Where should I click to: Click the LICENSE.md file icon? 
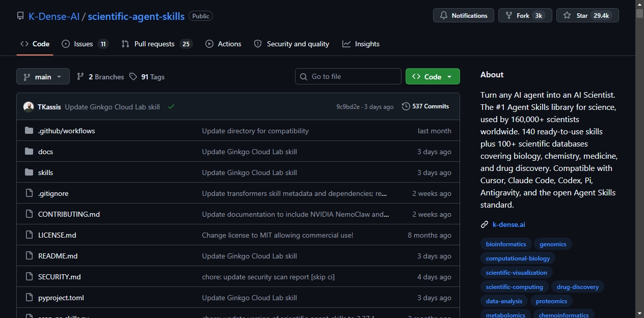click(29, 235)
